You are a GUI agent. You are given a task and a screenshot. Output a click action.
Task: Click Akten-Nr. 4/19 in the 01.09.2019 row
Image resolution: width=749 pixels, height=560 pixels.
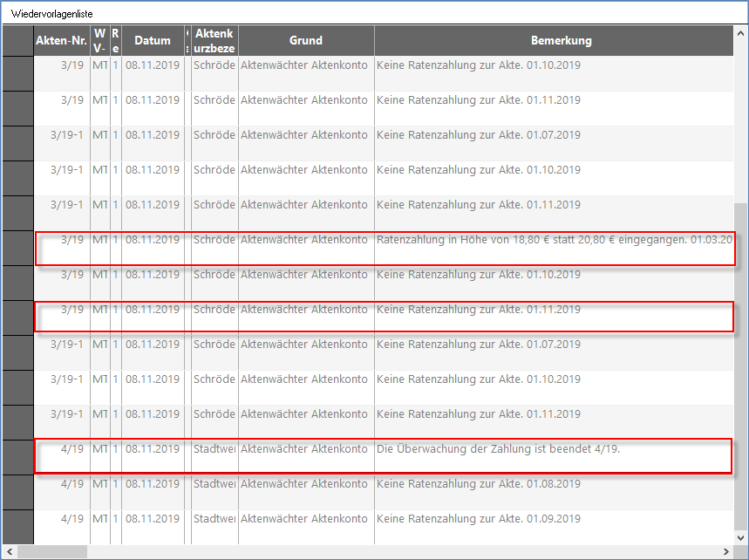tap(72, 519)
